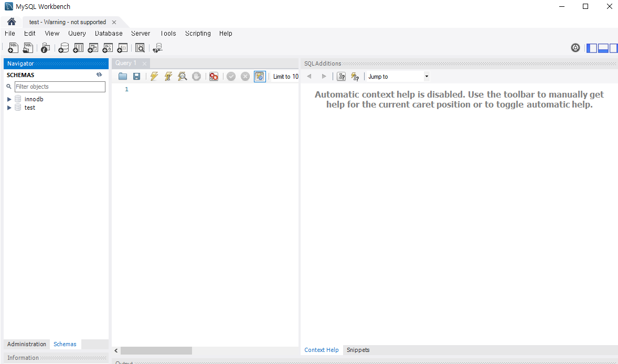
Task: Open Workbench preferences gear icon
Action: point(576,48)
